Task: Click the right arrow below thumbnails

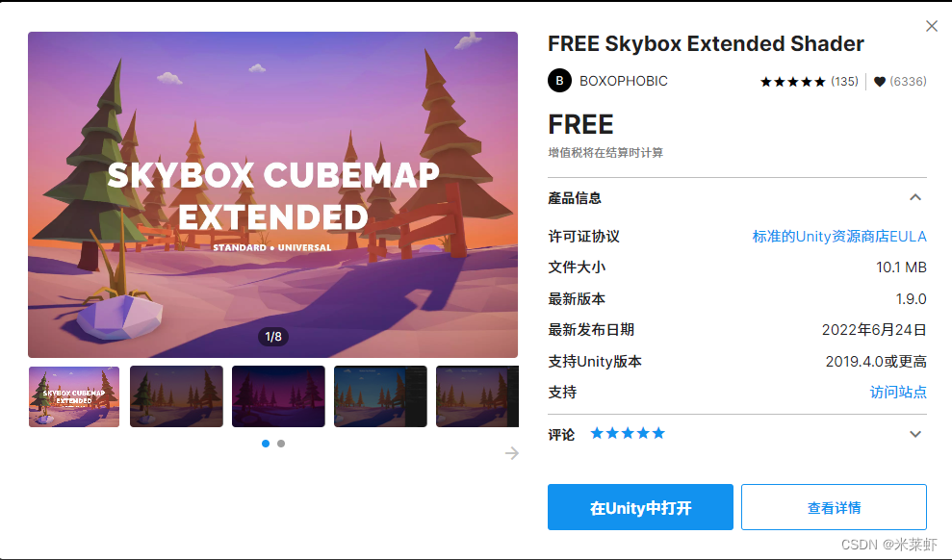Action: tap(512, 453)
